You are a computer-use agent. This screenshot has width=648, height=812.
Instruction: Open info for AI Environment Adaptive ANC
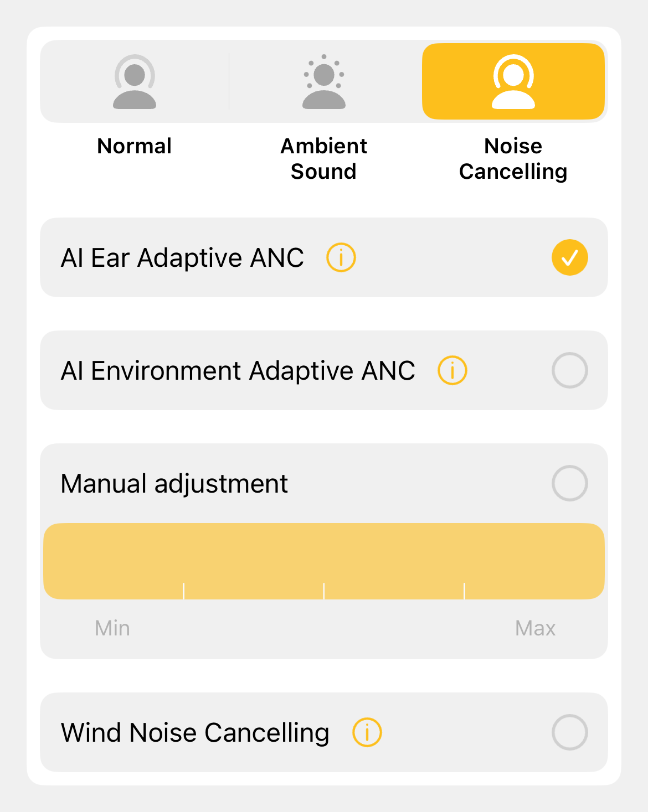click(x=452, y=371)
